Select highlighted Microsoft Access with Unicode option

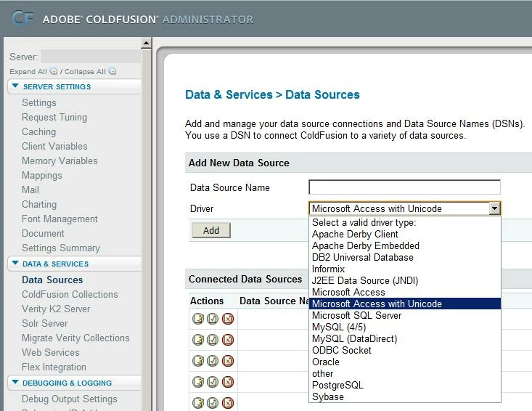(x=405, y=304)
